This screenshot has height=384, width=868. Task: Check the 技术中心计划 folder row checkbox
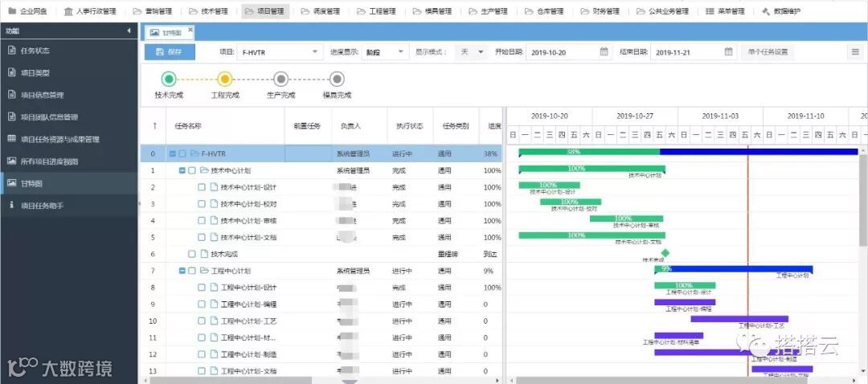pyautogui.click(x=192, y=170)
